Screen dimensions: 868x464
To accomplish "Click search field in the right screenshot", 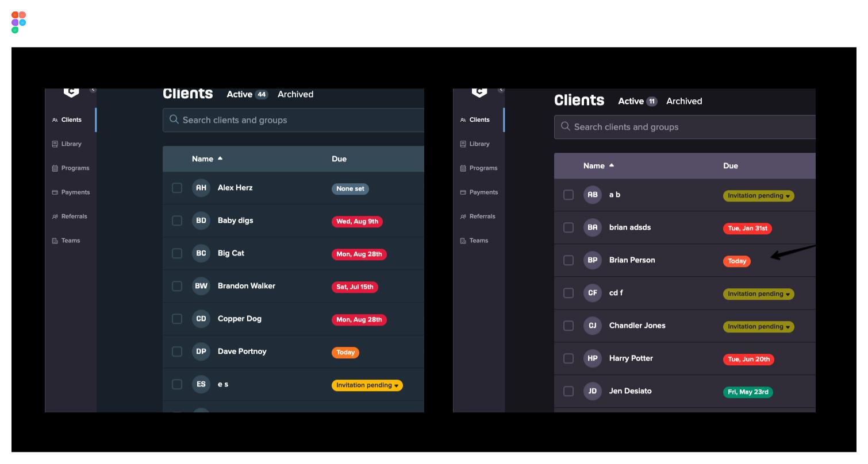I will tap(684, 127).
